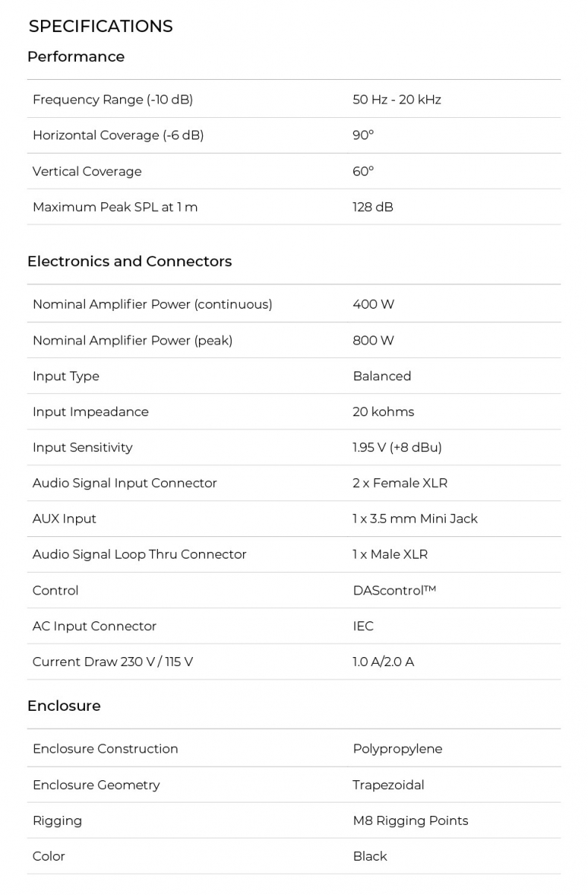This screenshot has width=588, height=895.
Task: Click the 800 W peak power value
Action: click(373, 340)
